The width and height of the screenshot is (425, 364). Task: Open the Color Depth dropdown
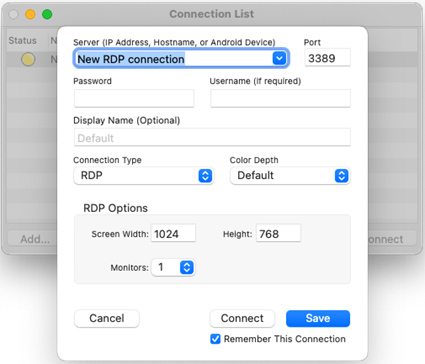[x=290, y=176]
